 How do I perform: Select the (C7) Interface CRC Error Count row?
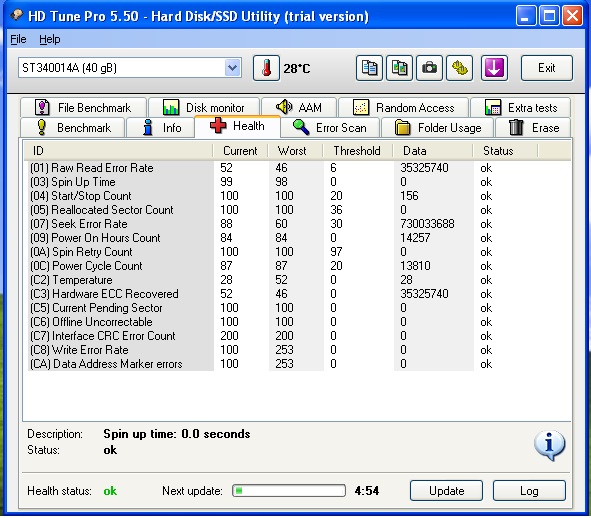coord(299,336)
